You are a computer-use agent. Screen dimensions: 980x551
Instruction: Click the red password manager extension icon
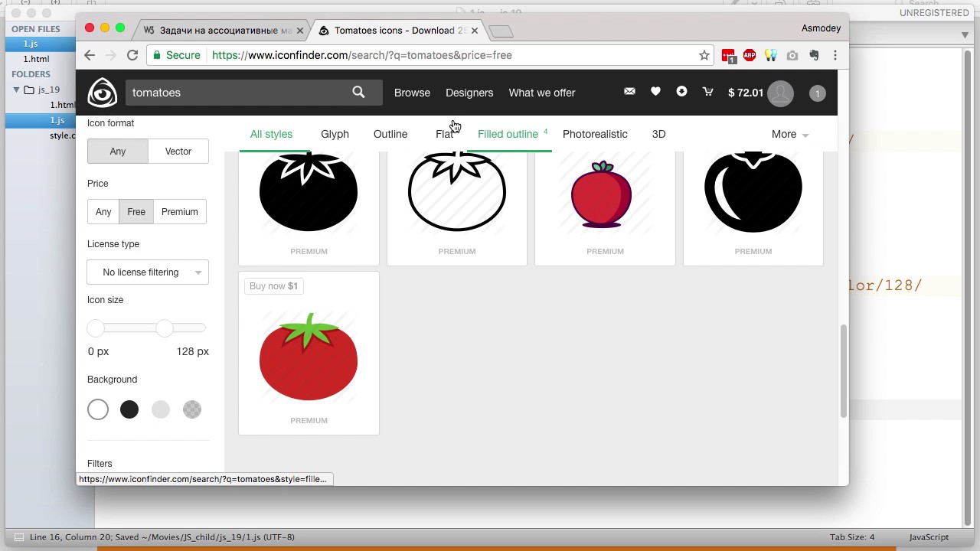729,56
